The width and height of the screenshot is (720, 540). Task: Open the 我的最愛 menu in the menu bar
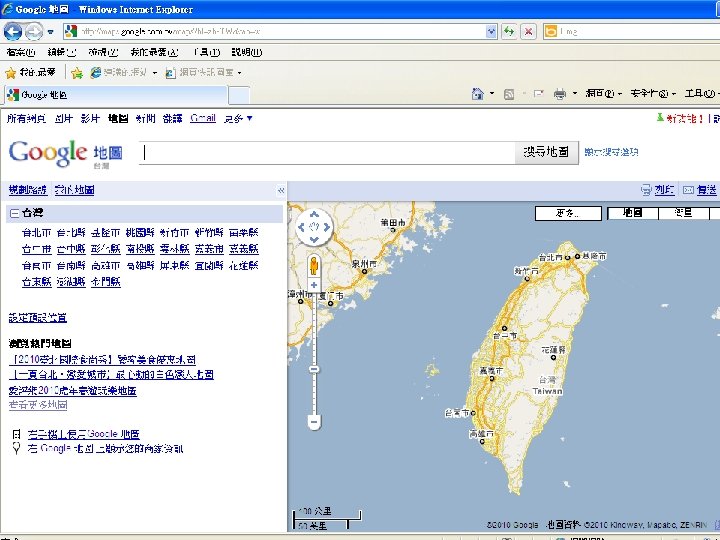click(x=154, y=52)
